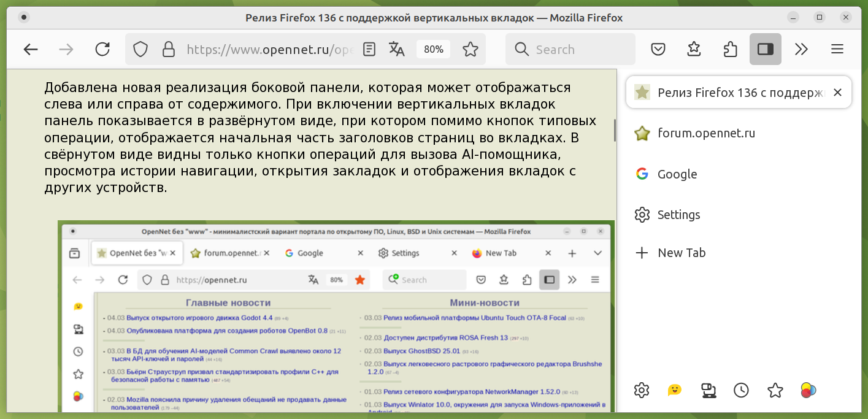Click the site security padlock icon
Screen dimensions: 868x419
click(168, 50)
